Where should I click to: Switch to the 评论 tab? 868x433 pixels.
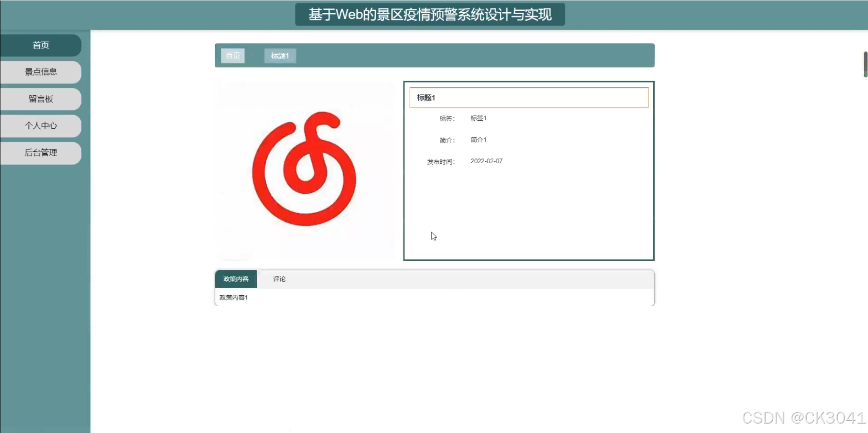pyautogui.click(x=279, y=279)
